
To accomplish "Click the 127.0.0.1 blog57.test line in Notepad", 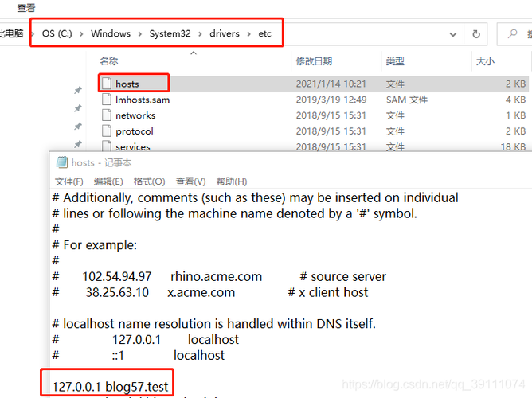I will tap(110, 387).
